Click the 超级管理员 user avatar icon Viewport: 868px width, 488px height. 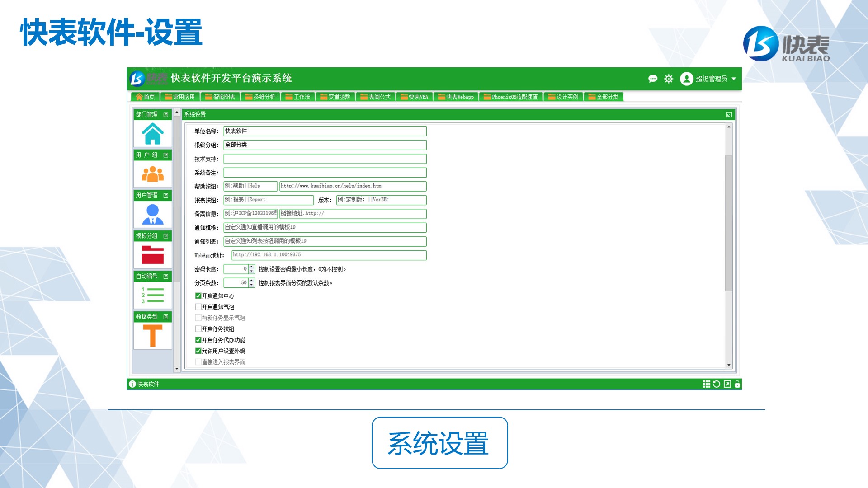coord(686,79)
